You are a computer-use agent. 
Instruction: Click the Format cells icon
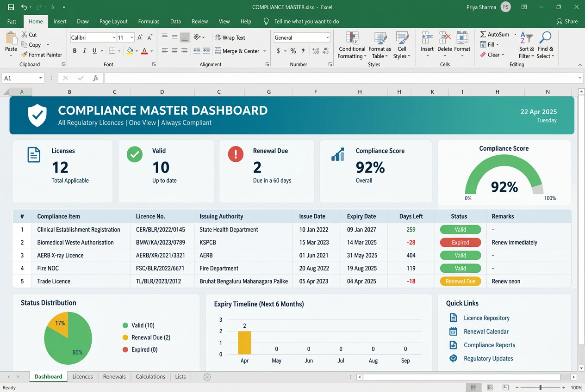pos(462,37)
